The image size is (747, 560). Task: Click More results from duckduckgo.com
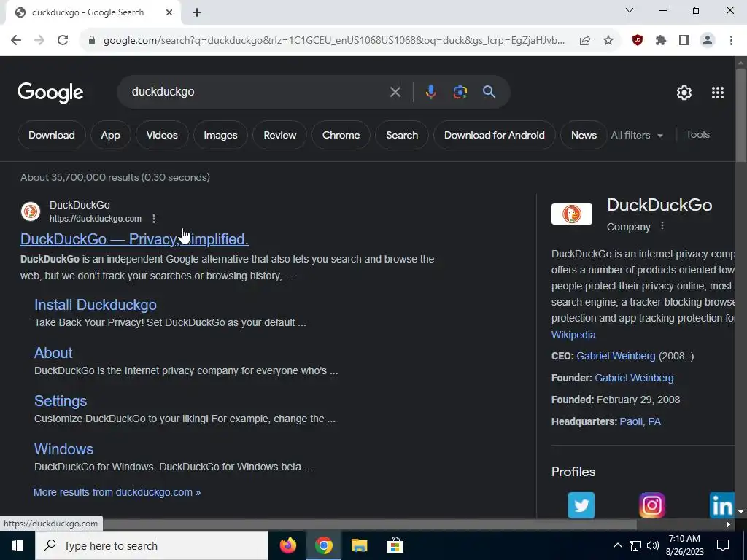(117, 492)
